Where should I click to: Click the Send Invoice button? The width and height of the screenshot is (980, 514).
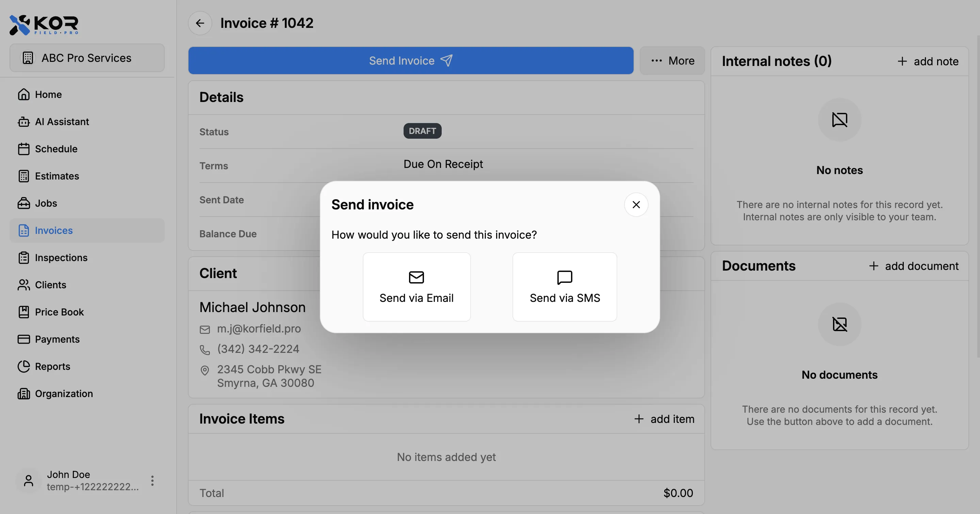click(x=410, y=61)
